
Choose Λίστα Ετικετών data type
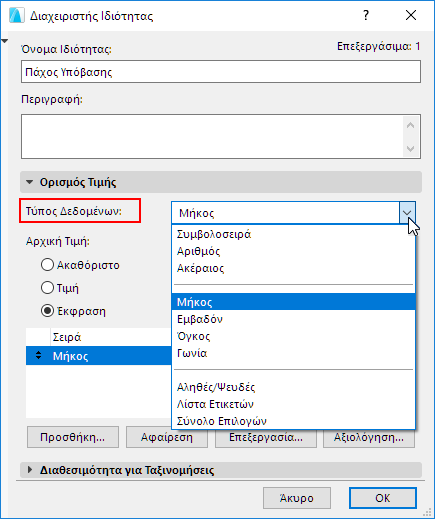[293, 404]
